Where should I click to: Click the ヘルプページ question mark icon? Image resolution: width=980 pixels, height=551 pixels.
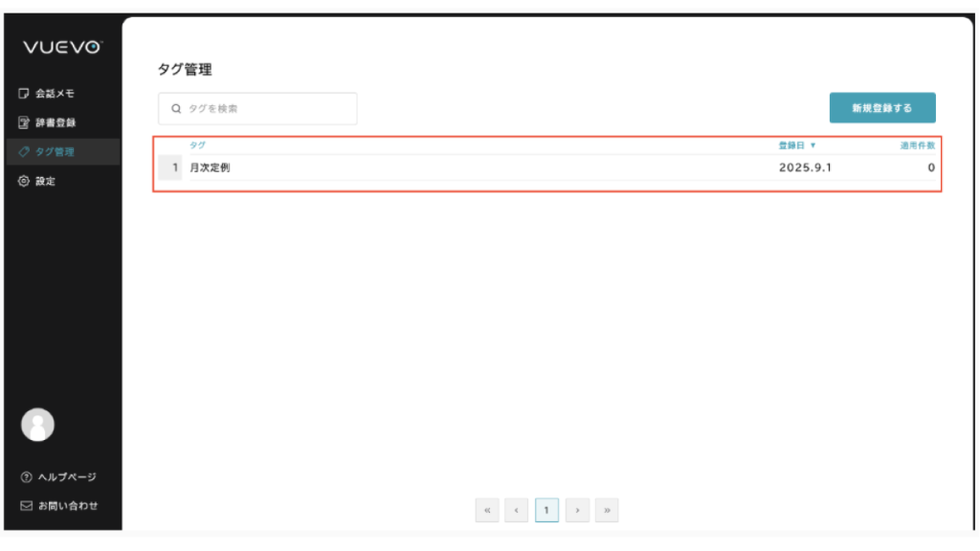(x=26, y=477)
